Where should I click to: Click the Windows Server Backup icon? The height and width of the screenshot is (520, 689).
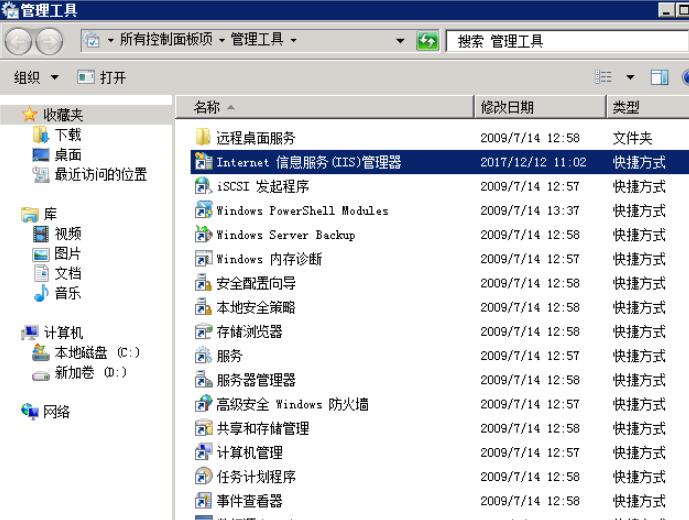[203, 234]
